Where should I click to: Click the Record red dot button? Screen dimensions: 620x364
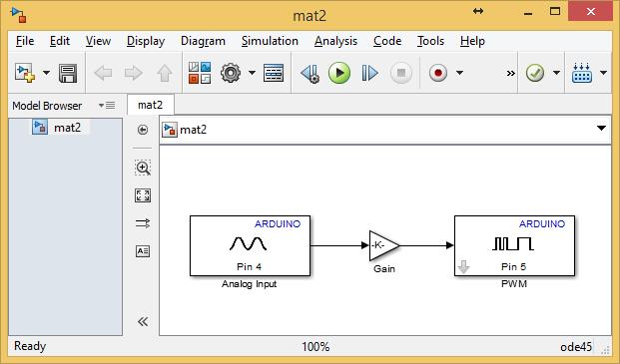(437, 73)
